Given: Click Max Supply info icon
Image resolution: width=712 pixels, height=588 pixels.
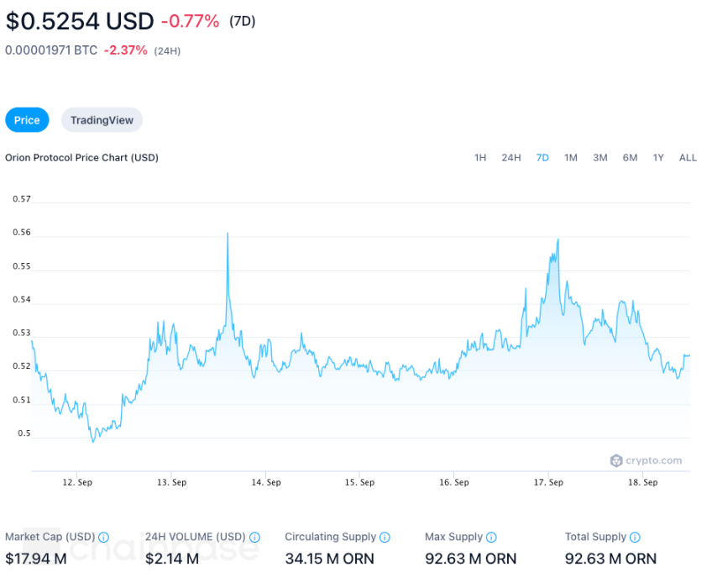Looking at the screenshot, I should pos(491,538).
